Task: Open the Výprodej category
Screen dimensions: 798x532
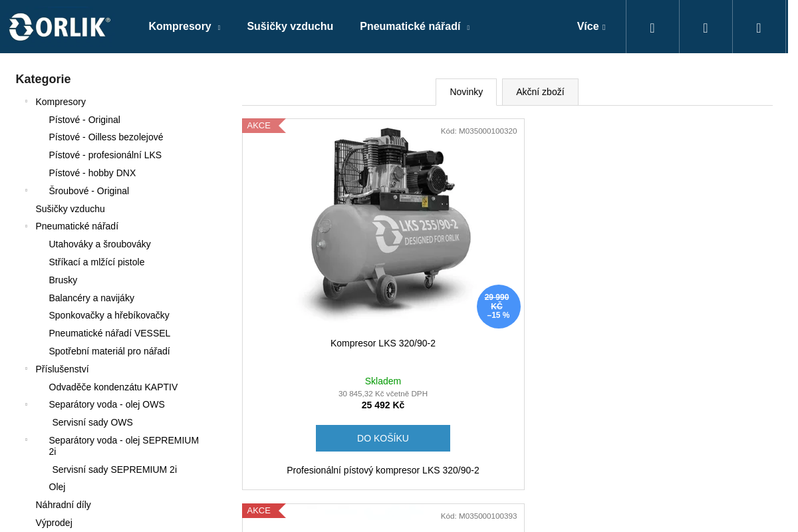Action: coord(54,523)
